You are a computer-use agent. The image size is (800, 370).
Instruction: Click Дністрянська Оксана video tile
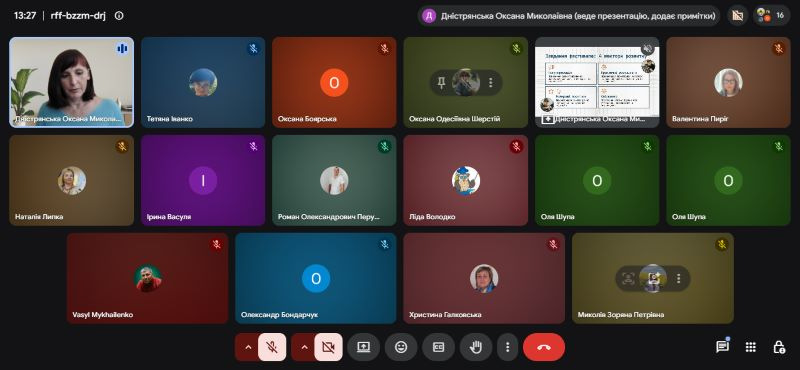pos(71,82)
